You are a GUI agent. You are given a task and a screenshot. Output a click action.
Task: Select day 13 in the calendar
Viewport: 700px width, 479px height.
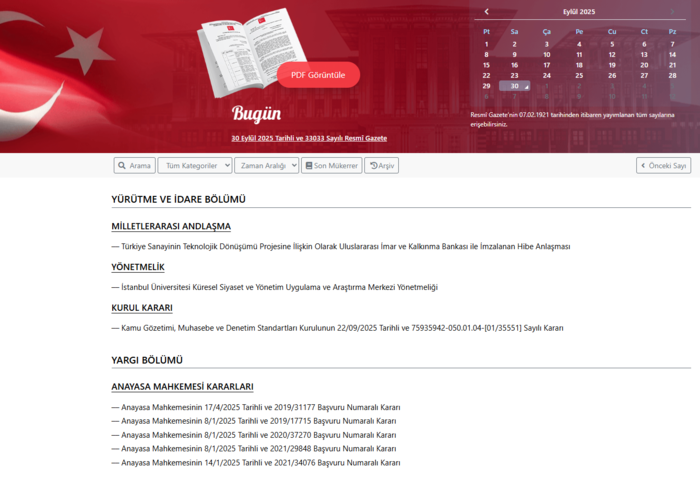644,54
